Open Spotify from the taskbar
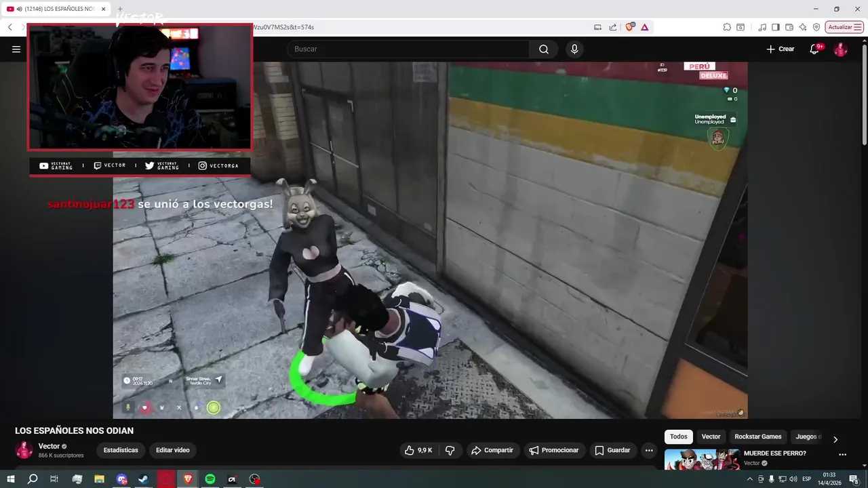 (x=210, y=479)
